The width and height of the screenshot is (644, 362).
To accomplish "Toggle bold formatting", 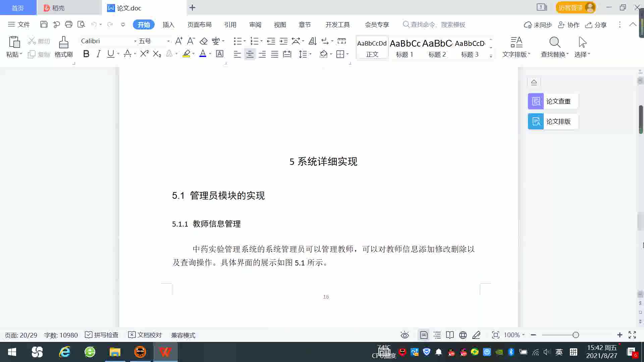I will (x=86, y=54).
